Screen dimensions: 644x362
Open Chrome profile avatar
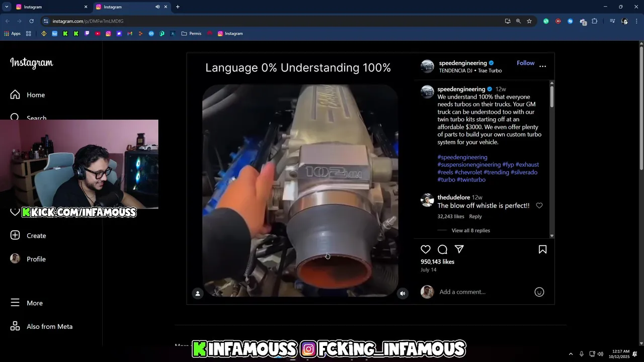pos(624,21)
